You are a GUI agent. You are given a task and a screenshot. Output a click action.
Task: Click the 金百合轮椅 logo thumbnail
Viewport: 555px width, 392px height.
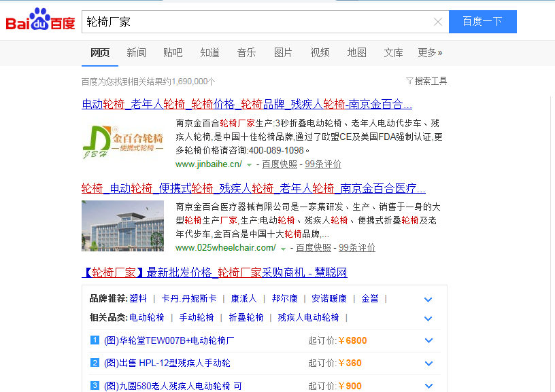click(x=123, y=142)
